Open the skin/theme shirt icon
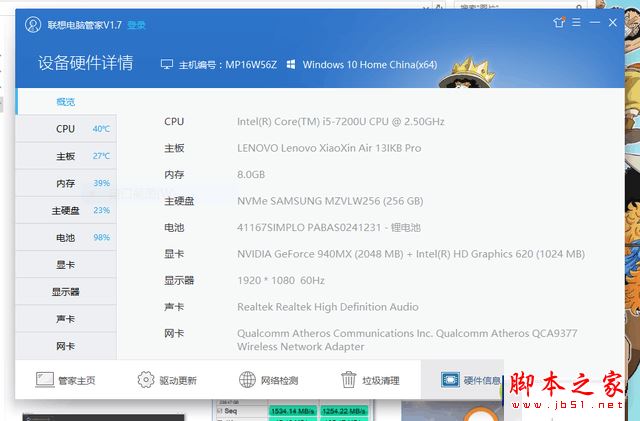Screen dimensions: 640x421 (559, 22)
